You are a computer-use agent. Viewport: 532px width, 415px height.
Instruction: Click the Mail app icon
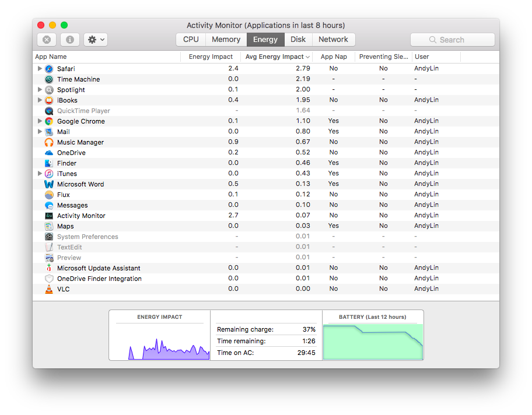[x=49, y=132]
